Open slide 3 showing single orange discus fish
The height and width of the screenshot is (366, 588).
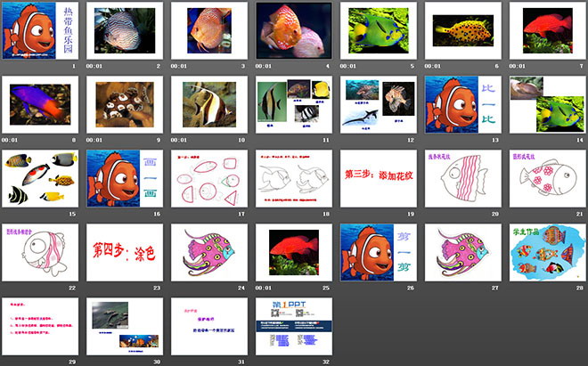[209, 31]
